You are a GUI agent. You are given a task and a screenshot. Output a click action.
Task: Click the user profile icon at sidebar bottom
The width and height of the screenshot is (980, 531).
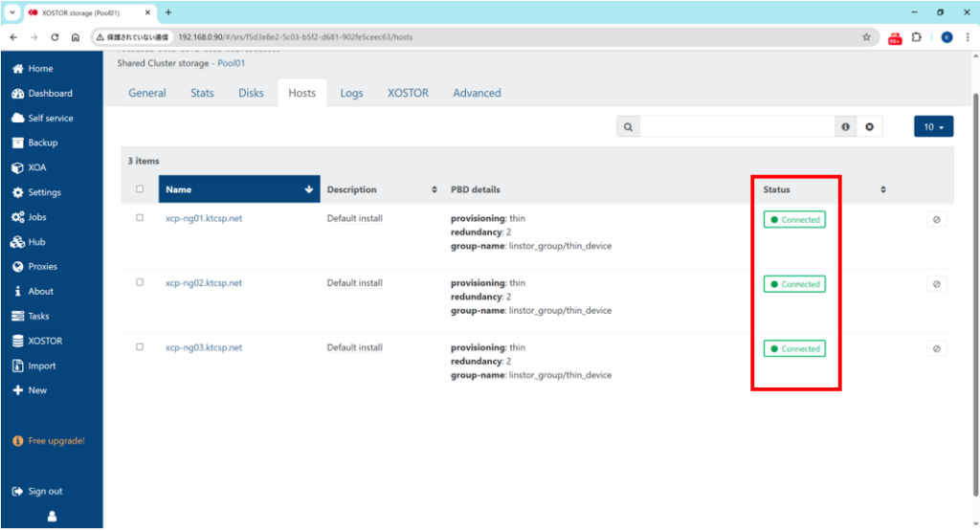[52, 517]
